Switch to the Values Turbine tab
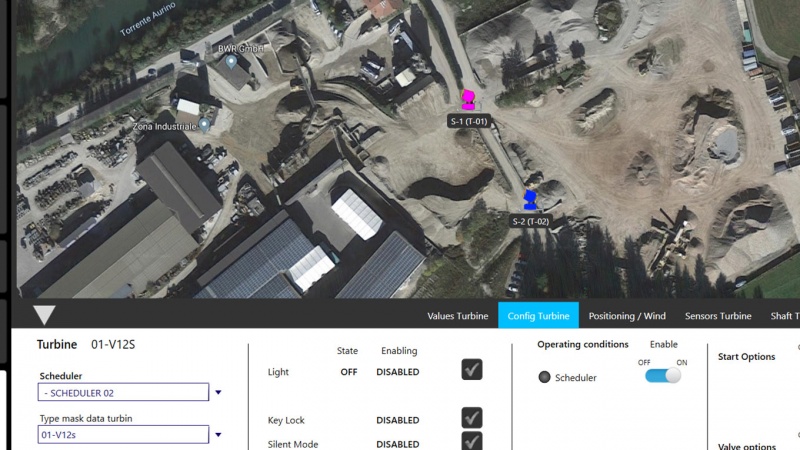 coord(457,316)
